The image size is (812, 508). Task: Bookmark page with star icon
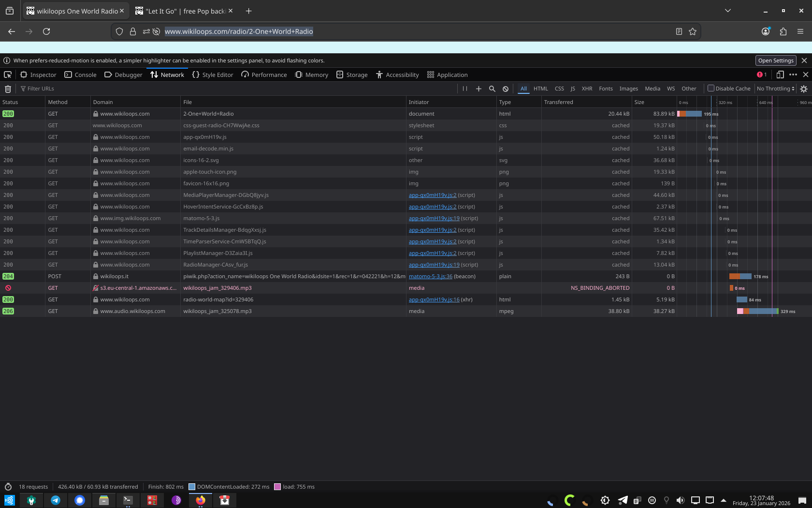click(x=693, y=31)
